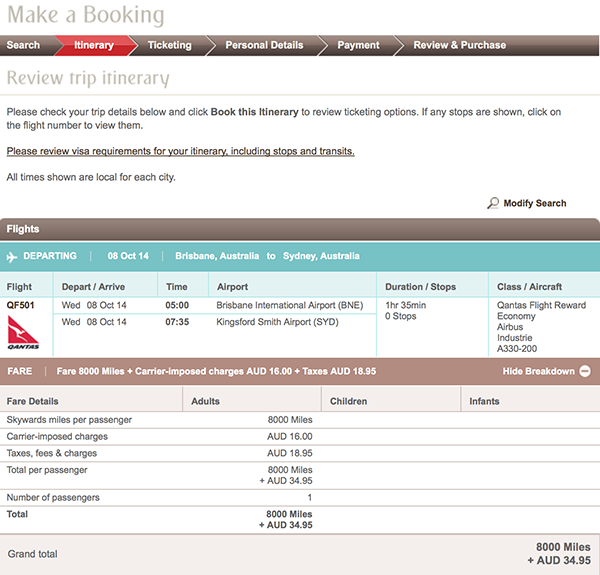Open flight number QF501 details

(20, 305)
